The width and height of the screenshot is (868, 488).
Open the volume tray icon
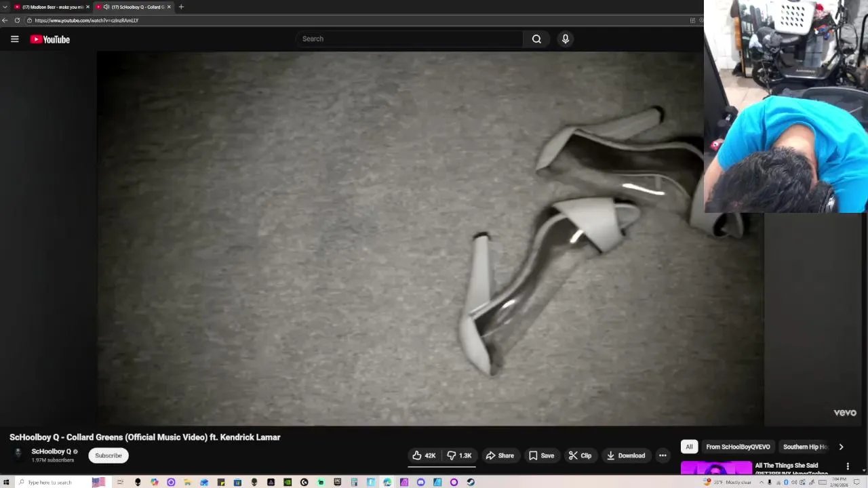[x=794, y=482]
